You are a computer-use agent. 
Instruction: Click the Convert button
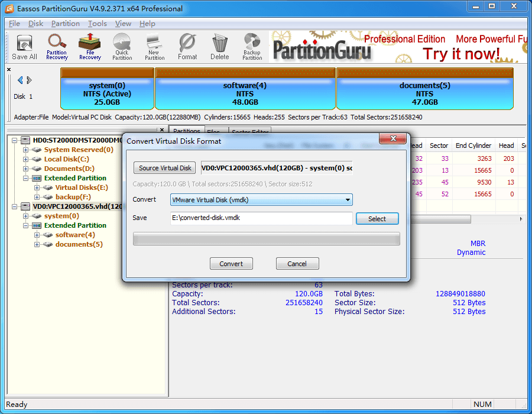[x=231, y=264]
